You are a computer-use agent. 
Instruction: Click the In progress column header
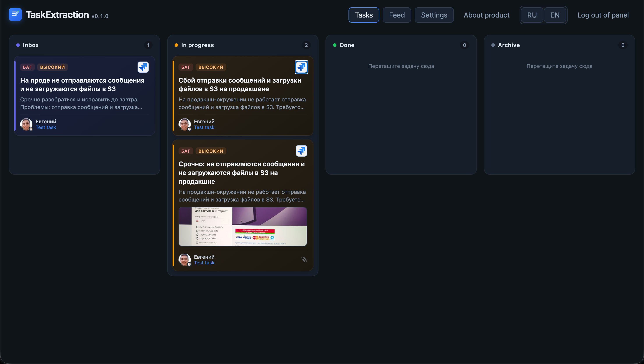(x=197, y=45)
